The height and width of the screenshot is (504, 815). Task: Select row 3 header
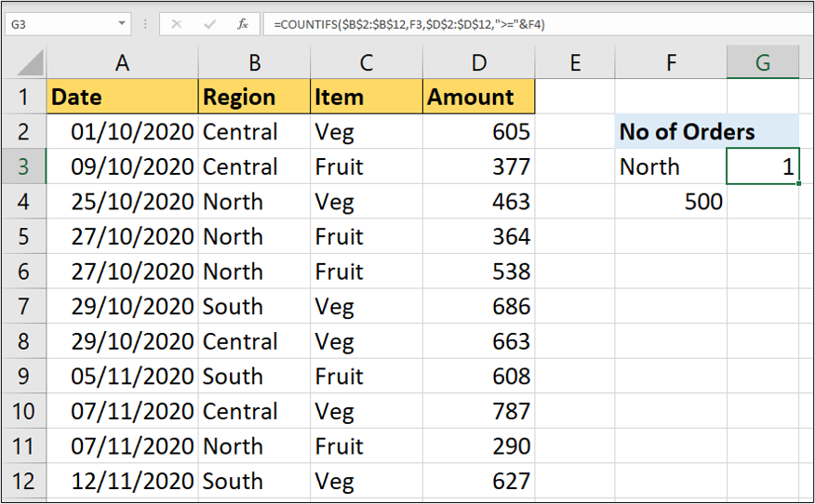[23, 166]
